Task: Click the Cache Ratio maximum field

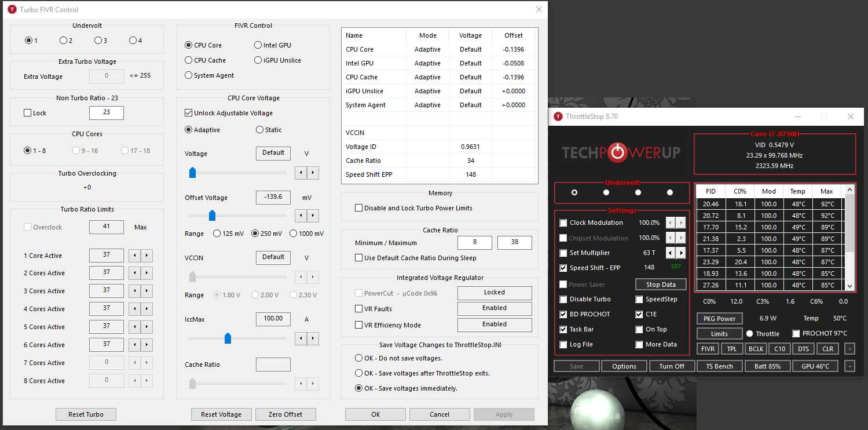Action: [x=514, y=242]
